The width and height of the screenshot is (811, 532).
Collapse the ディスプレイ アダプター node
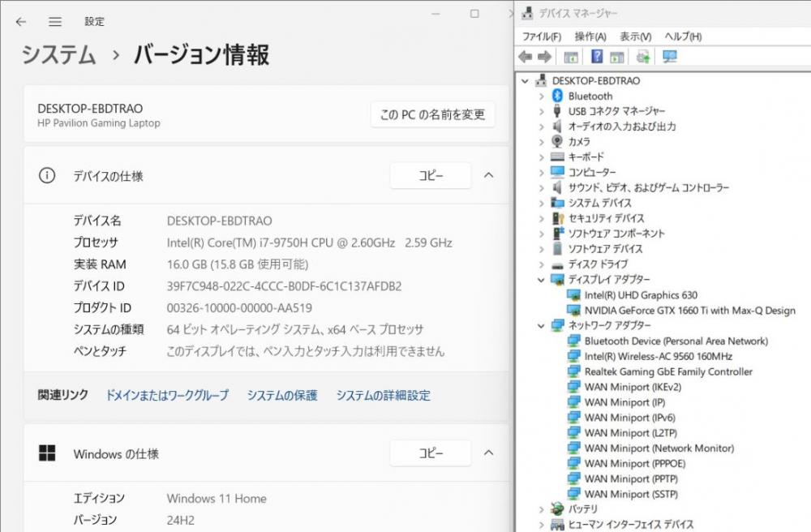[542, 280]
